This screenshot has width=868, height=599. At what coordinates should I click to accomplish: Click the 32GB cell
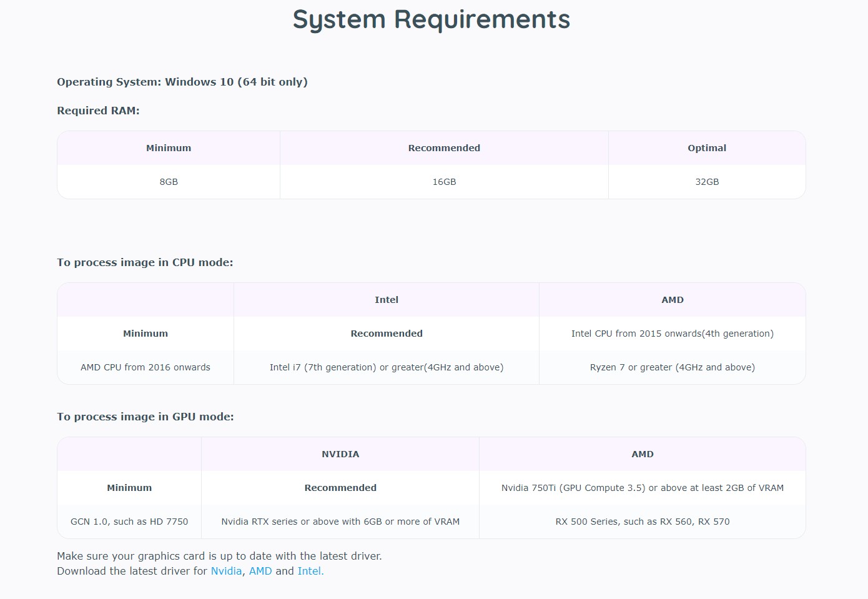click(707, 182)
